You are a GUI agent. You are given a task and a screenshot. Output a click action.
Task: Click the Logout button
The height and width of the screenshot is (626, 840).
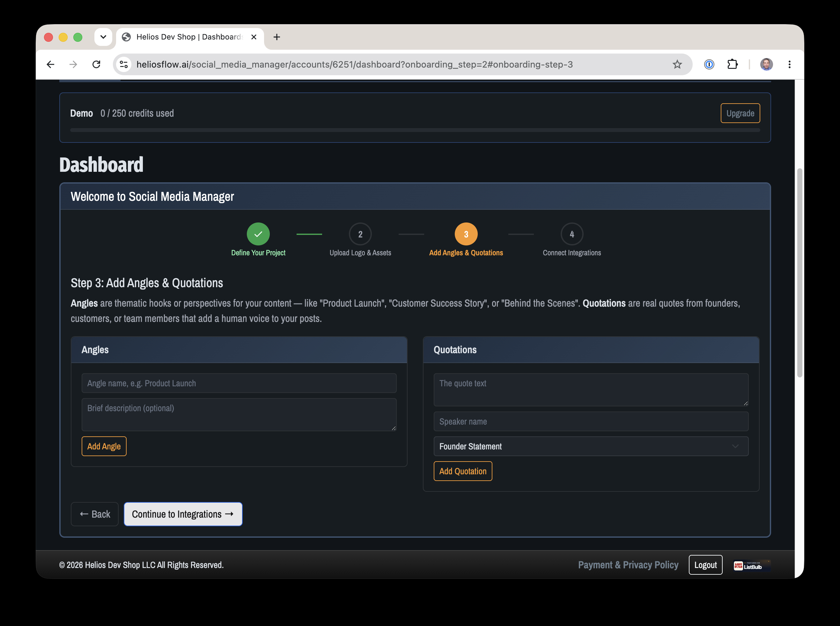click(x=705, y=564)
